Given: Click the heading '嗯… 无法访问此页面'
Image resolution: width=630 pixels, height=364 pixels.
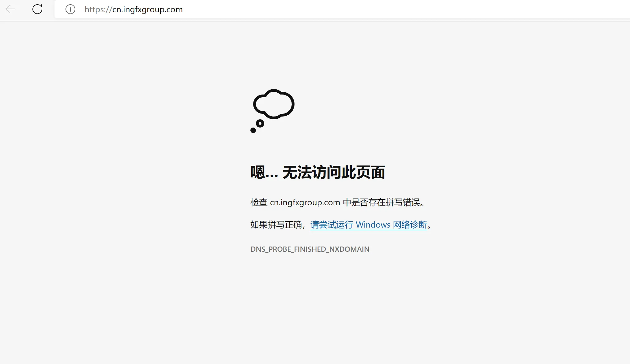Looking at the screenshot, I should point(318,172).
